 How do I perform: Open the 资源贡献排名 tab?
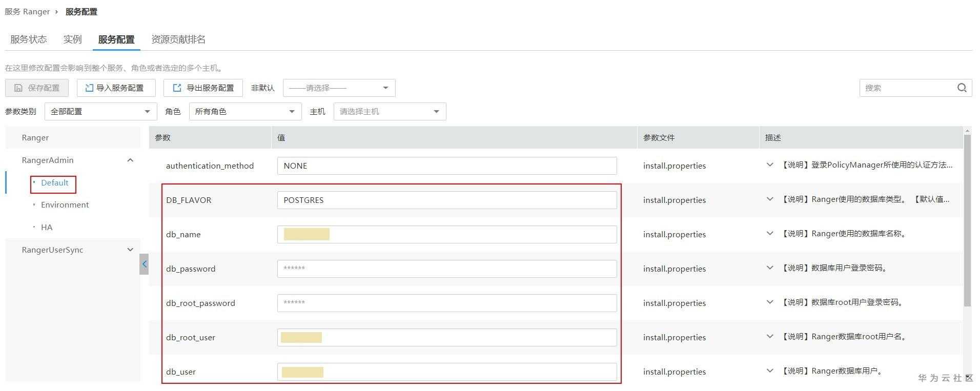pyautogui.click(x=178, y=39)
